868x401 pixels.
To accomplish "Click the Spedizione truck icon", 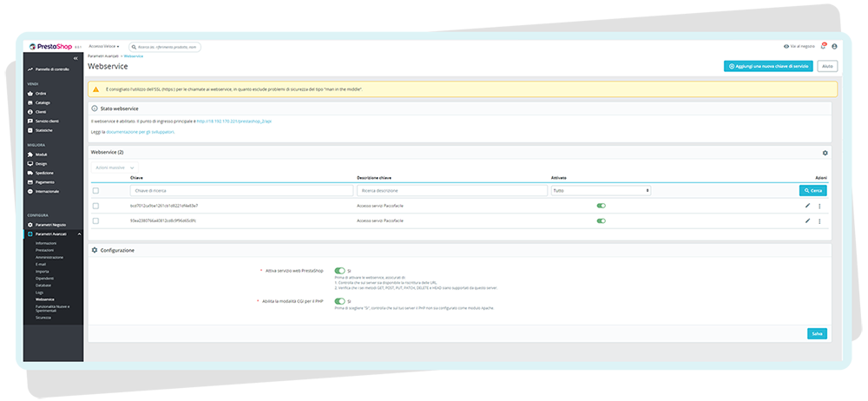I will 30,173.
